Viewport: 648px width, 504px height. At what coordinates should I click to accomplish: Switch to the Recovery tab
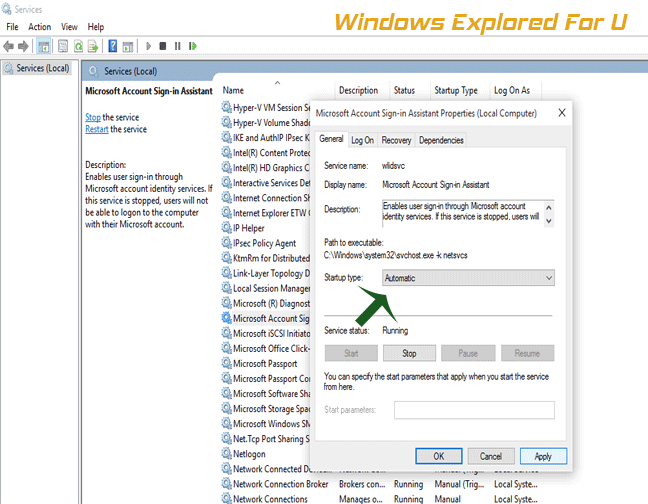(396, 140)
